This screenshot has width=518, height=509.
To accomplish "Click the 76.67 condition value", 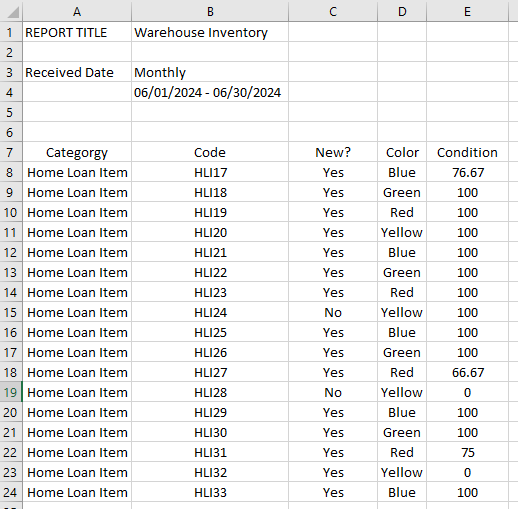I will 467,172.
